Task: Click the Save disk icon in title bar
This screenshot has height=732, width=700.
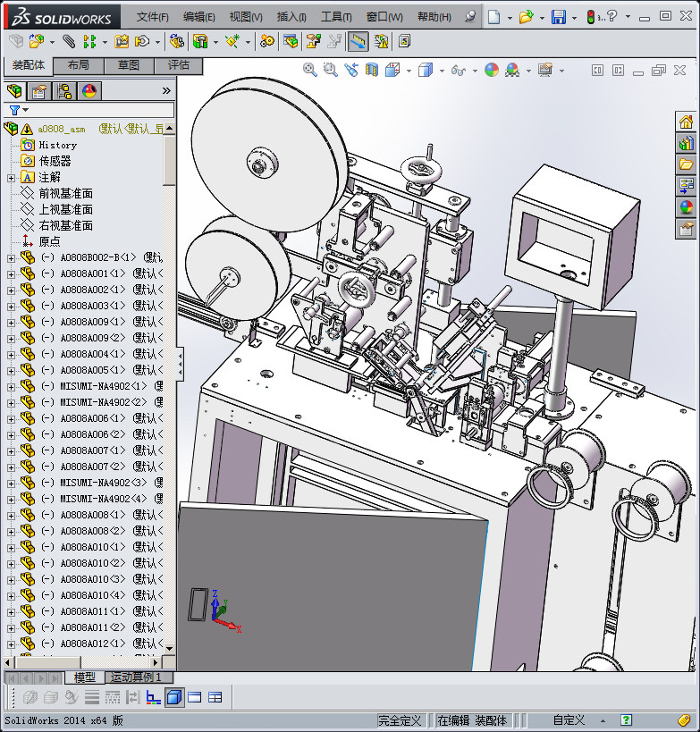Action: 558,17
